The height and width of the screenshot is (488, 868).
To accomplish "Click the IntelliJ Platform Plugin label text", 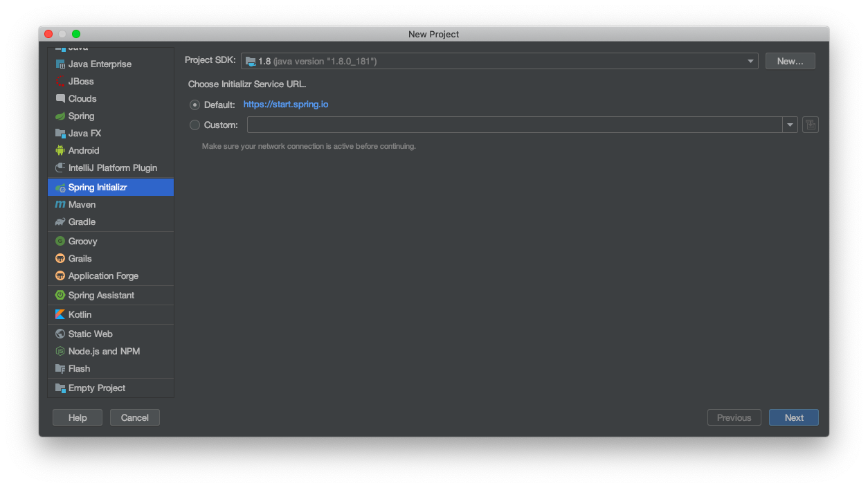I will [113, 168].
